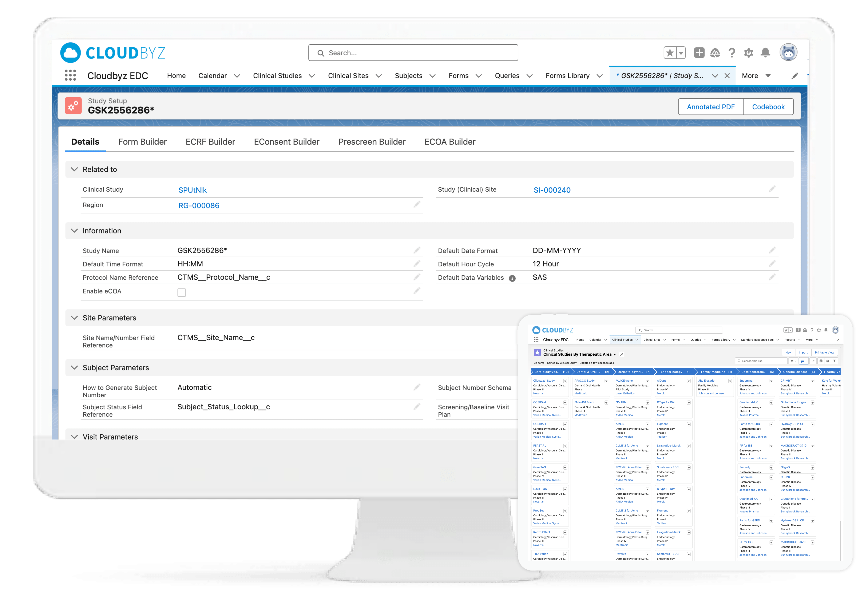
Task: Switch to the Form Builder tab
Action: [x=142, y=142]
